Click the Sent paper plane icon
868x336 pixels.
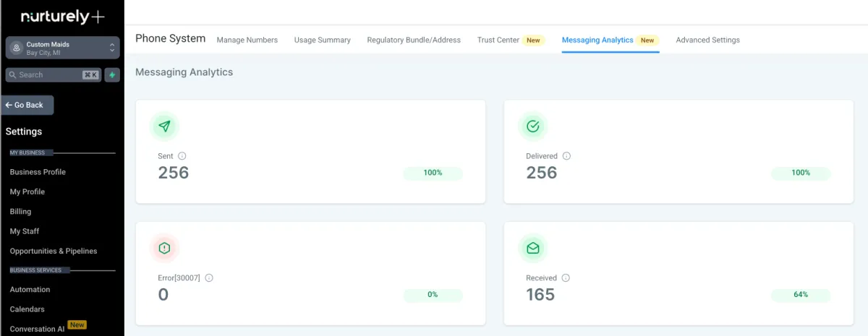tap(164, 126)
